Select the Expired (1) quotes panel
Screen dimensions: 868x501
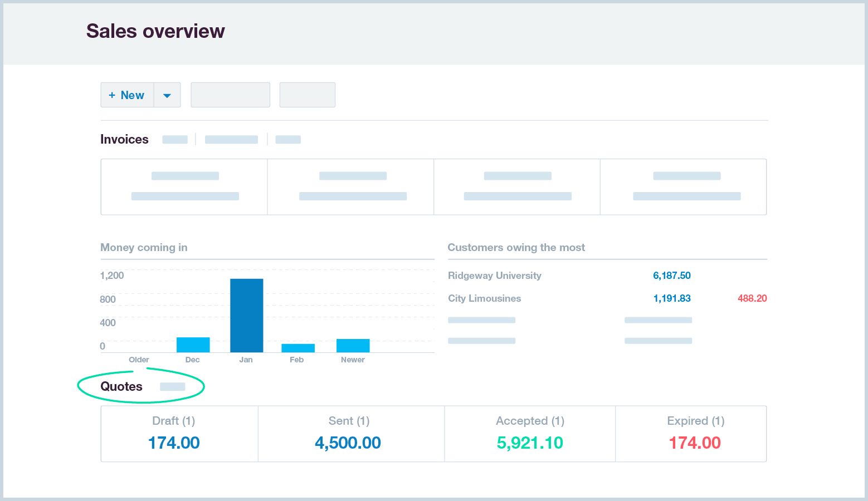pyautogui.click(x=695, y=434)
